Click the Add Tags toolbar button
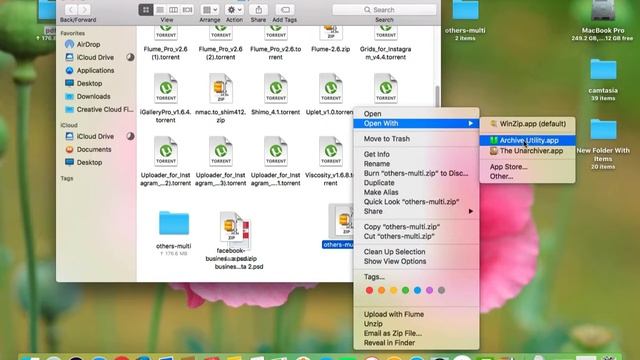Image resolution: width=640 pixels, height=360 pixels. (285, 9)
